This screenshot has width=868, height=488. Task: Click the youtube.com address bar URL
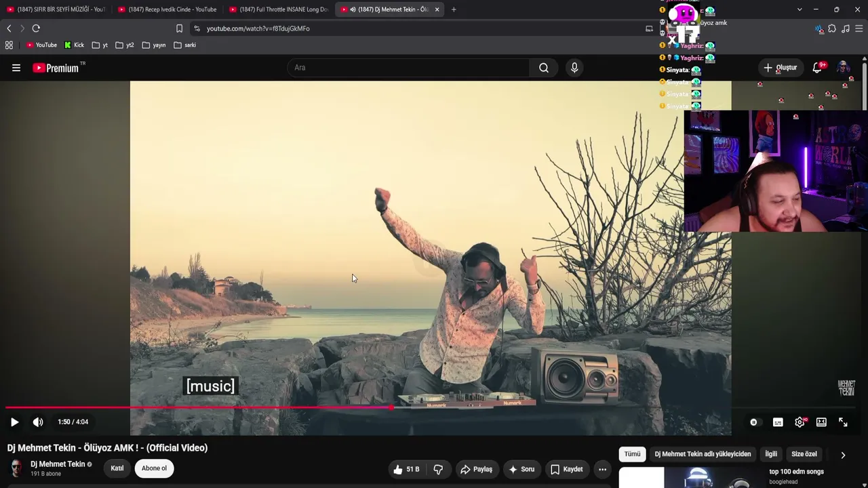258,28
